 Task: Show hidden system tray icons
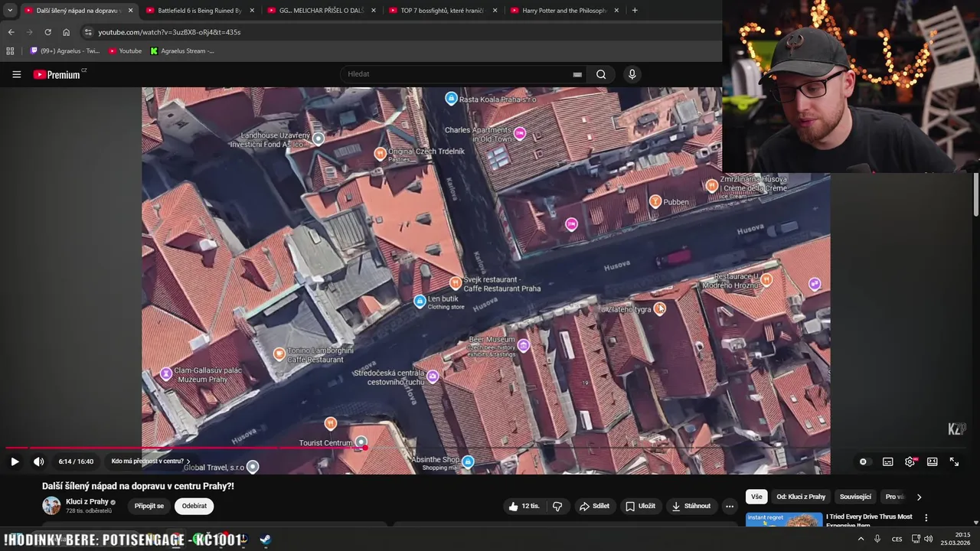coord(861,539)
